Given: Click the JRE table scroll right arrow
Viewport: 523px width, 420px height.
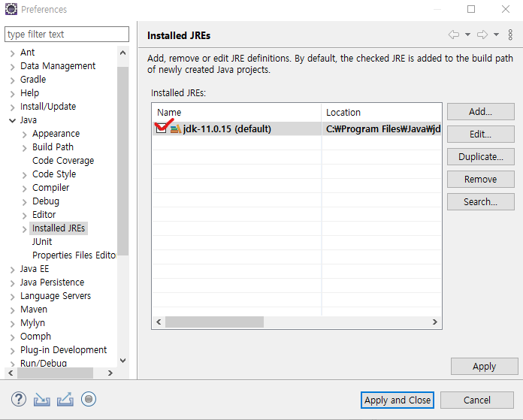Looking at the screenshot, I should tap(434, 322).
